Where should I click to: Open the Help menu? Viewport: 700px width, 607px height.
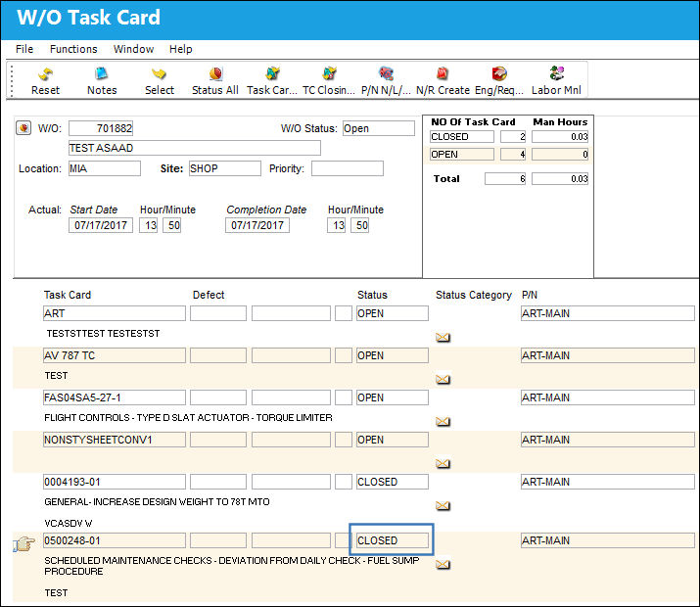181,49
